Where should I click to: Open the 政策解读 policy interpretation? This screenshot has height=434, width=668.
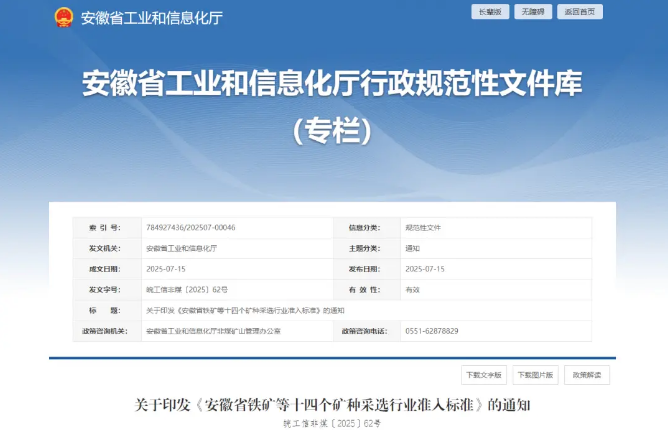587,375
